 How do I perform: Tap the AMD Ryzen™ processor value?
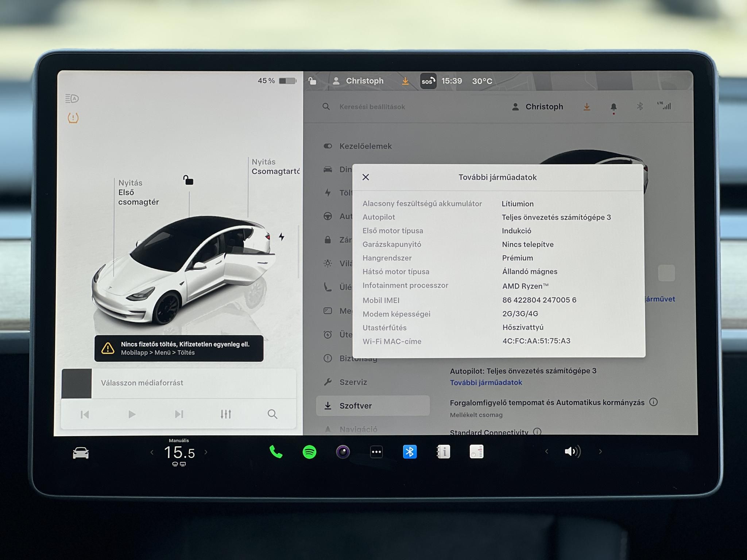525,286
